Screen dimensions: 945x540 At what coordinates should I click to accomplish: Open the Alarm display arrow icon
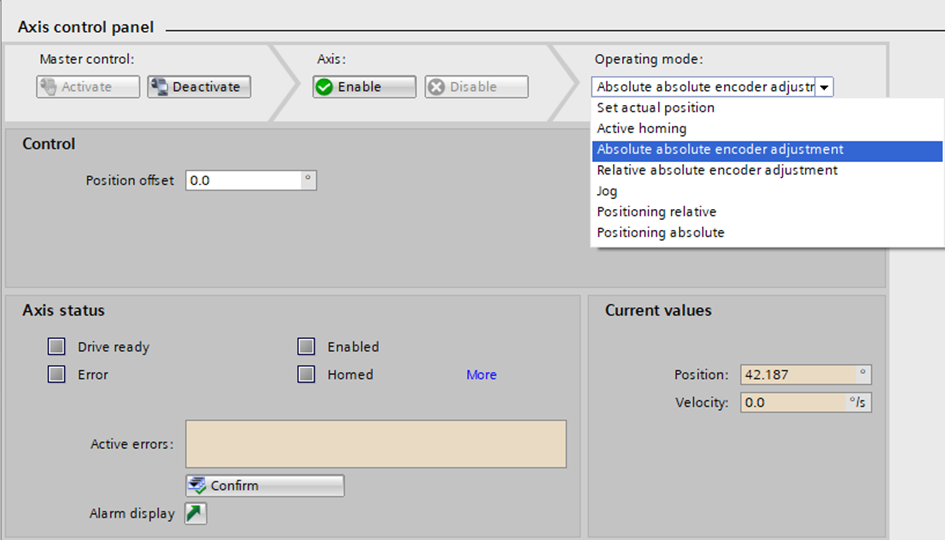(195, 513)
